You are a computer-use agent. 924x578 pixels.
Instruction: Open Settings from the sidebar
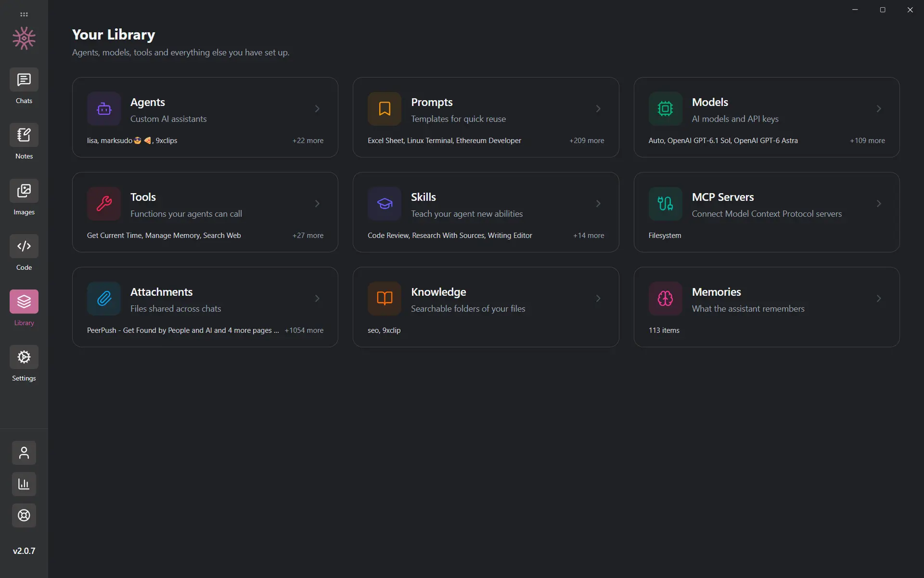pyautogui.click(x=24, y=357)
